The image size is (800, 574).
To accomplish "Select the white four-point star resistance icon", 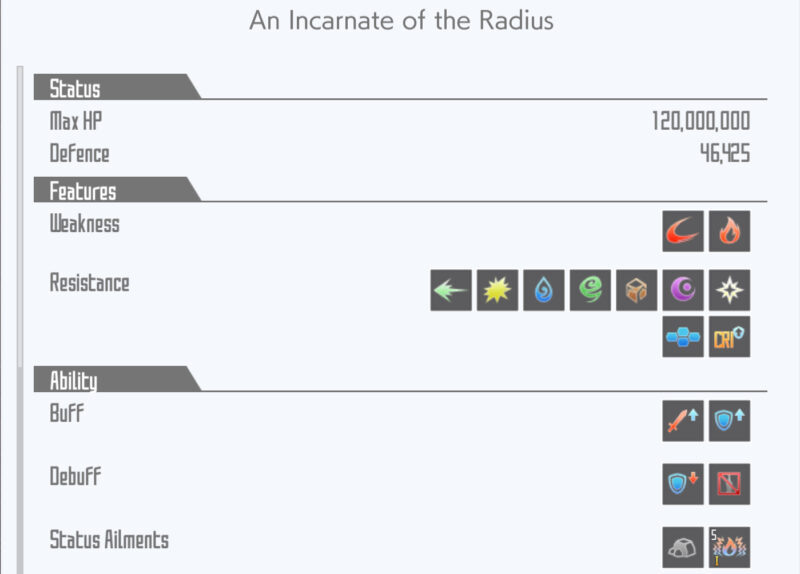I will tap(730, 290).
